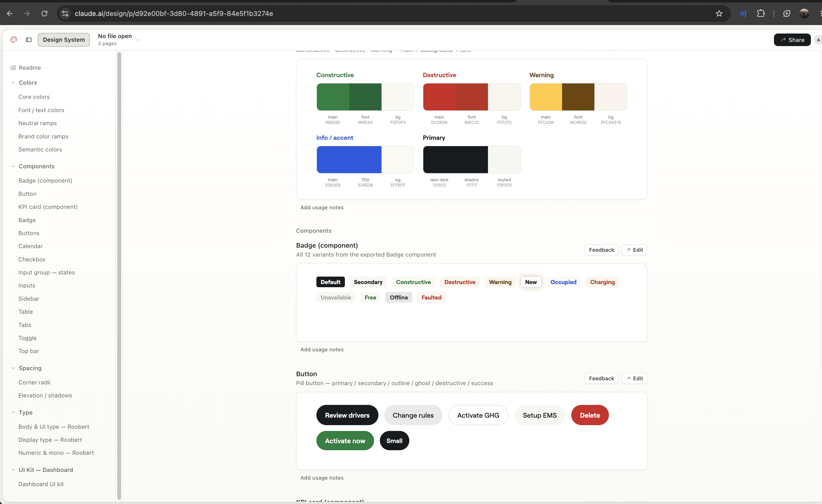Open the browser profile avatar

[x=804, y=14]
